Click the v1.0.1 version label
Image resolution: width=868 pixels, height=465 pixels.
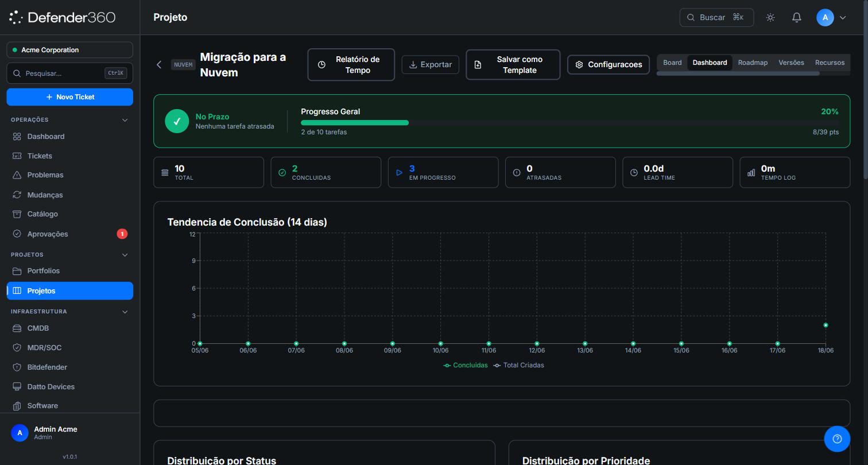(69, 457)
